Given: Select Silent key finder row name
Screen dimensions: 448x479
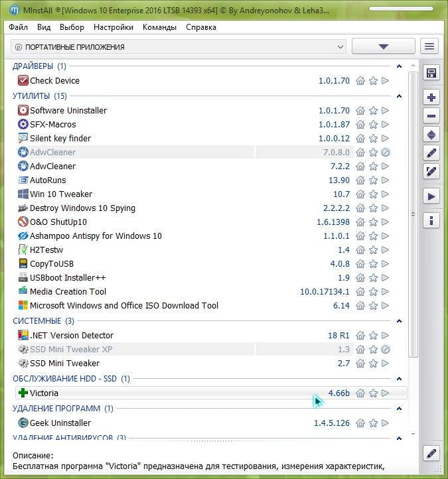Looking at the screenshot, I should (x=60, y=139).
